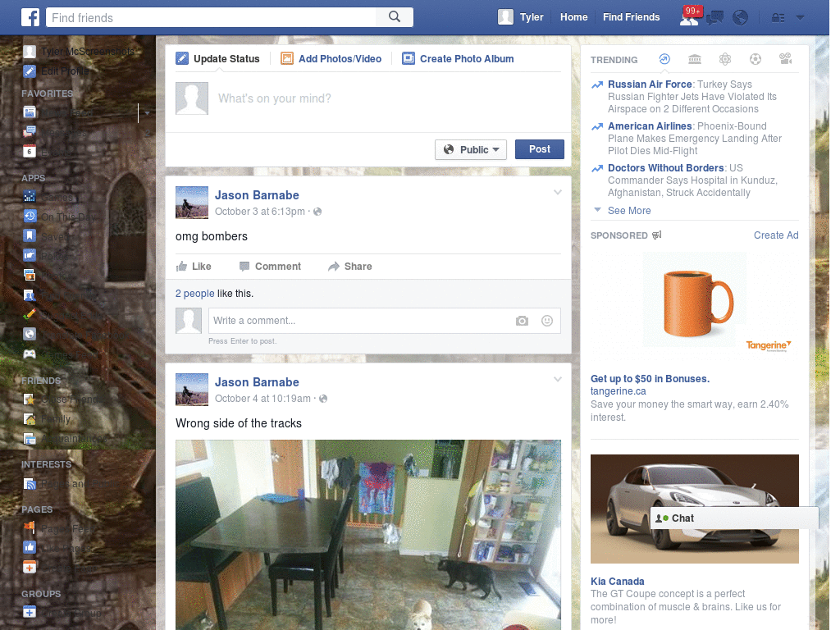Open the Messages icon in the top bar
The height and width of the screenshot is (630, 840).
714,18
